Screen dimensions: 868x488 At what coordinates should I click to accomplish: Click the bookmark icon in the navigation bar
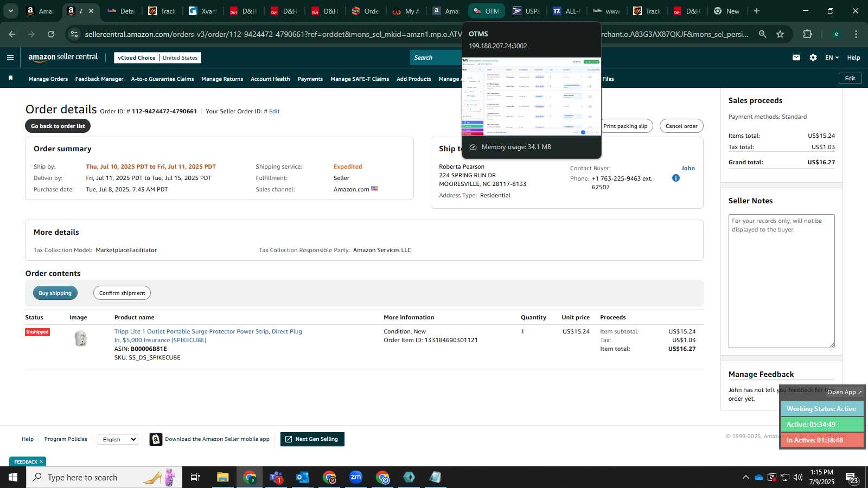pyautogui.click(x=10, y=79)
